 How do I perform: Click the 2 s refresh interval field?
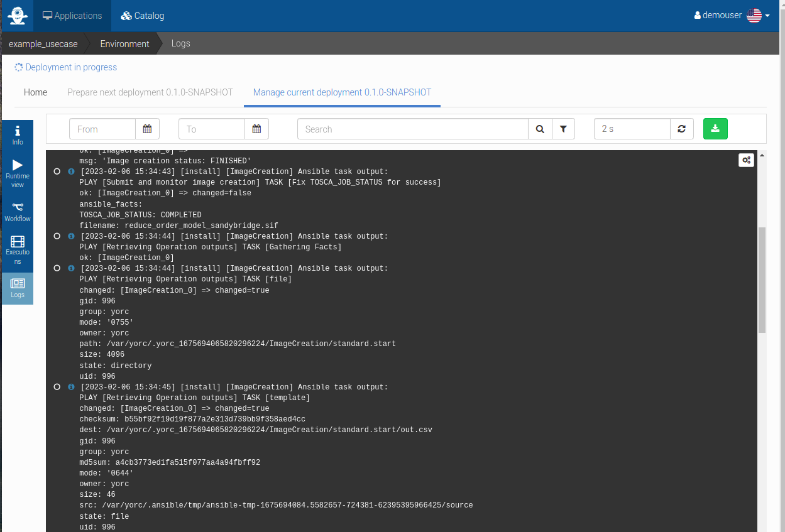point(632,129)
